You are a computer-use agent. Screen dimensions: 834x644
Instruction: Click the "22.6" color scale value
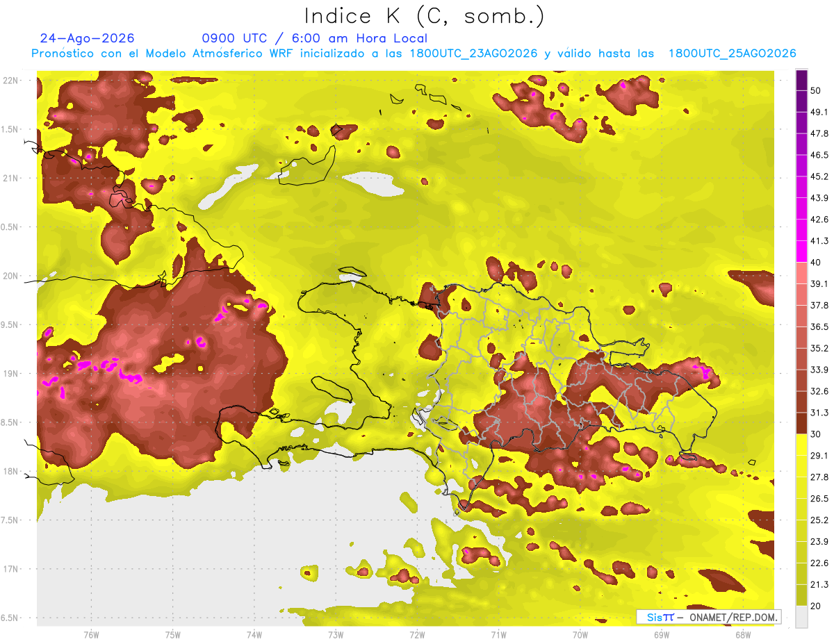coord(819,563)
